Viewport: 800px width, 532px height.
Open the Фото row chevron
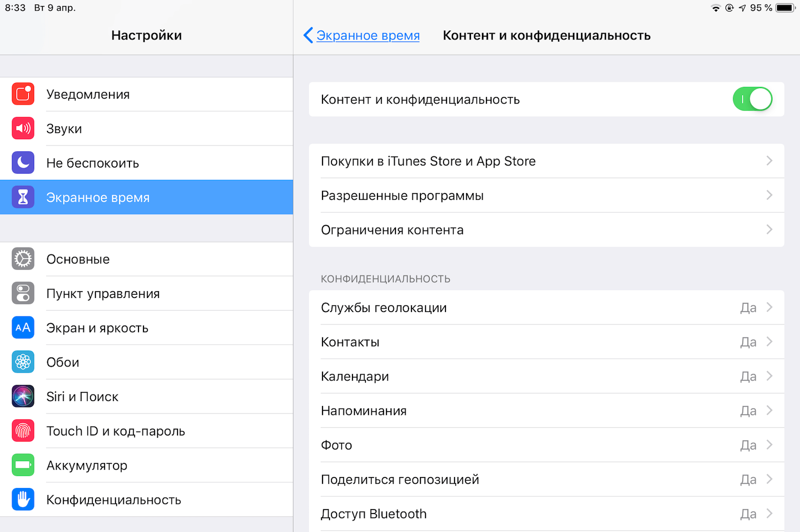tap(769, 444)
